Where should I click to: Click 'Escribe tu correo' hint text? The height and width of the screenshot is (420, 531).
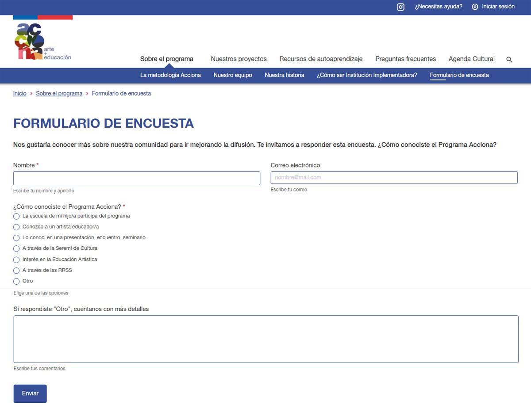pyautogui.click(x=289, y=190)
